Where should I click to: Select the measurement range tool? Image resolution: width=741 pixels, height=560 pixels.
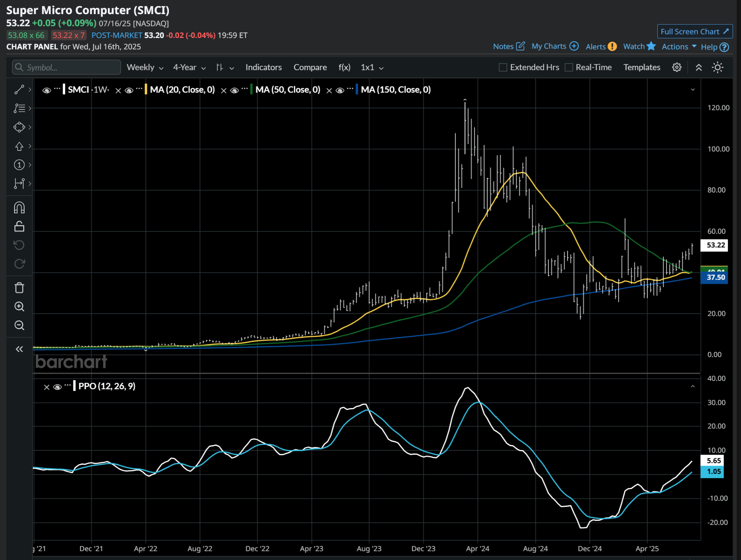pos(19,184)
